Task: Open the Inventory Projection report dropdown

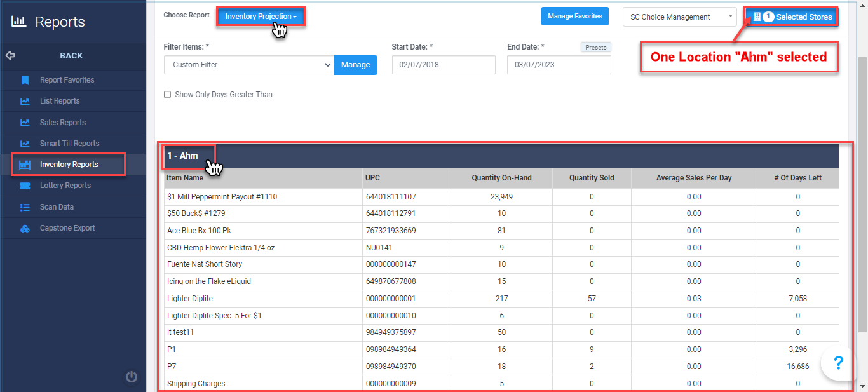Action: [x=261, y=17]
